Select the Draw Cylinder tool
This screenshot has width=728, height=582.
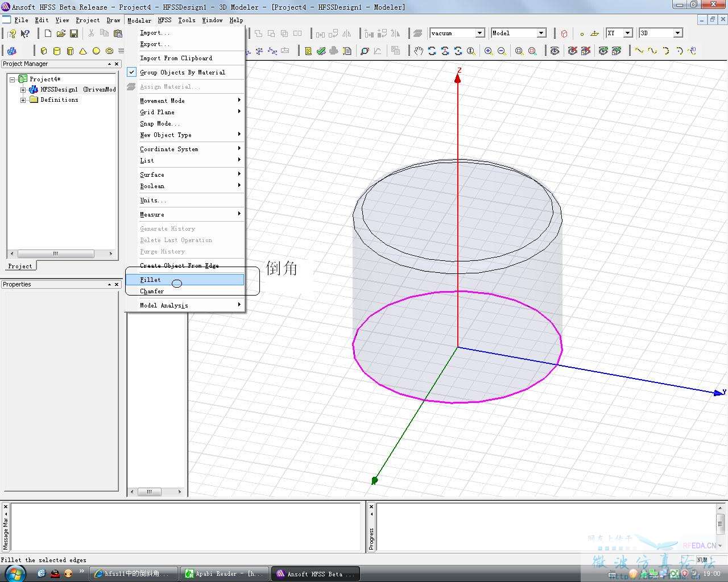click(x=57, y=51)
